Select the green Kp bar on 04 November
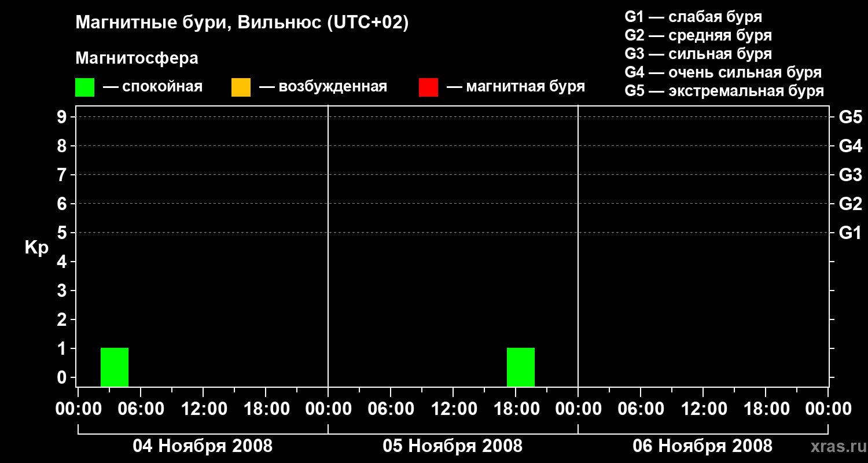868x463 pixels. 115,367
